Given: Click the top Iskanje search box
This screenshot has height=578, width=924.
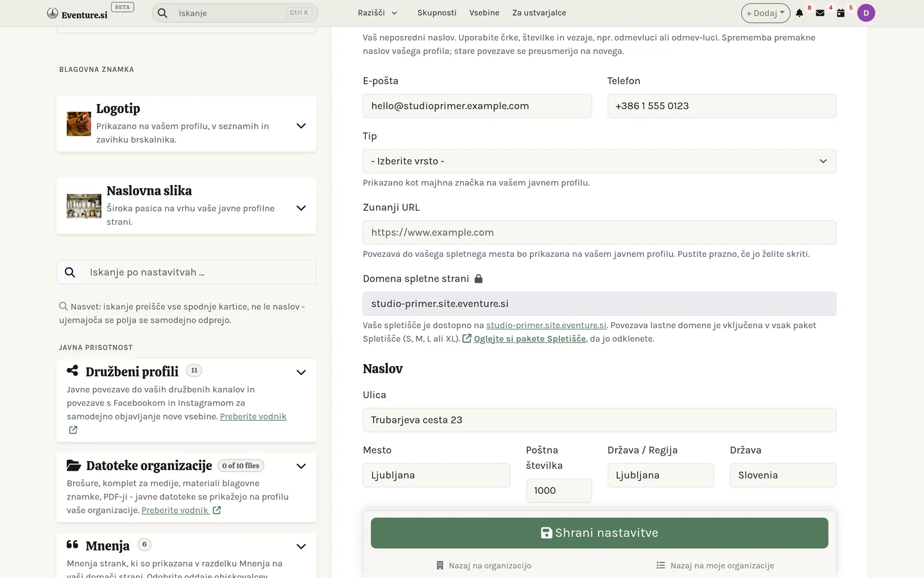Looking at the screenshot, I should 235,13.
